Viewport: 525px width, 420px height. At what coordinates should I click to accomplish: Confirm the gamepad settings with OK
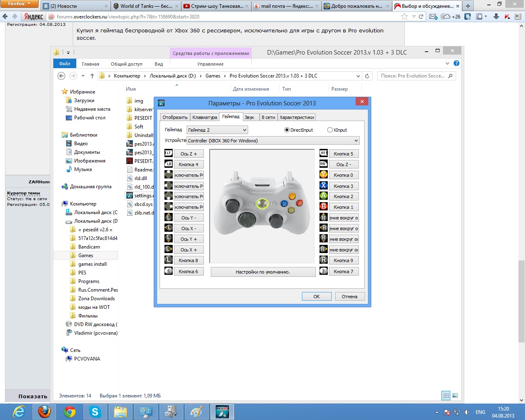317,297
